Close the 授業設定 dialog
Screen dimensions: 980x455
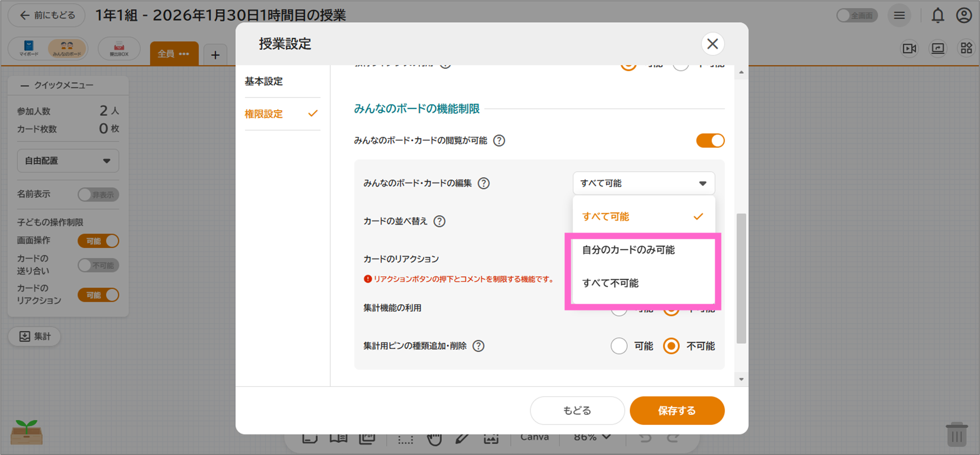coord(712,44)
